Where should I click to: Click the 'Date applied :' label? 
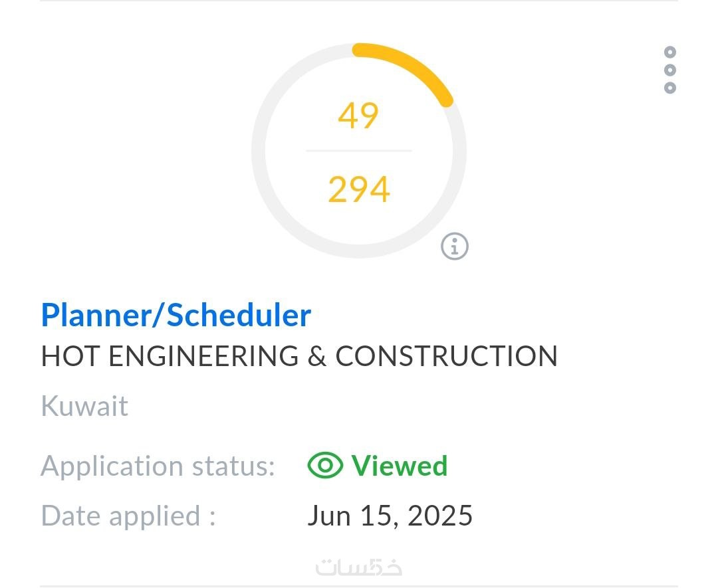tap(128, 516)
